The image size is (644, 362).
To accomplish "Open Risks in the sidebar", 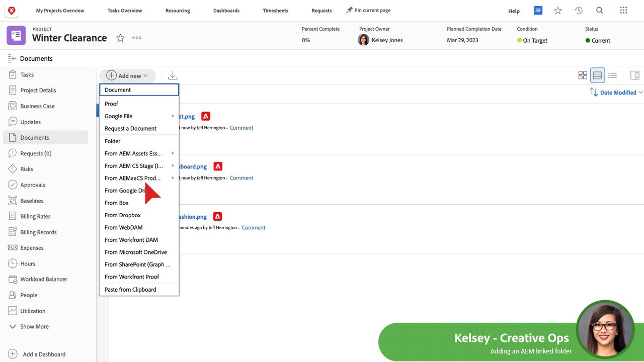I will click(45, 169).
